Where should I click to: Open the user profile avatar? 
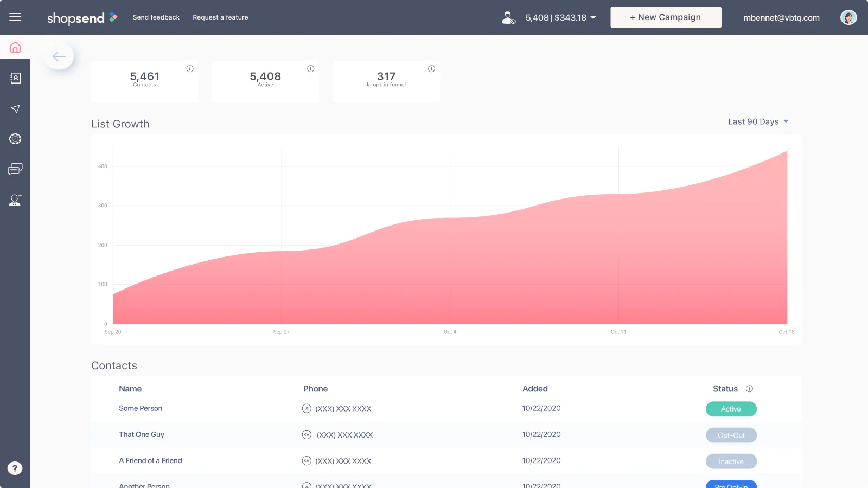[848, 17]
